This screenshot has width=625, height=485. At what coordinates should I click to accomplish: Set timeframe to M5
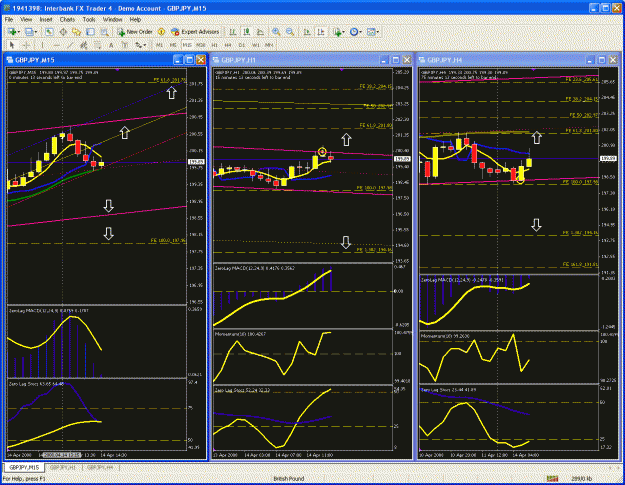click(x=173, y=45)
